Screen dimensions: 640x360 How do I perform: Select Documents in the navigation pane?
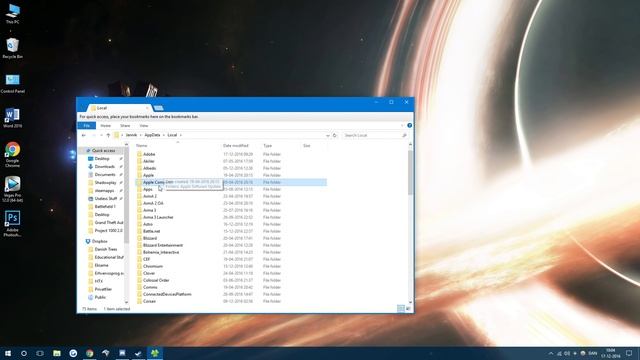[105, 175]
